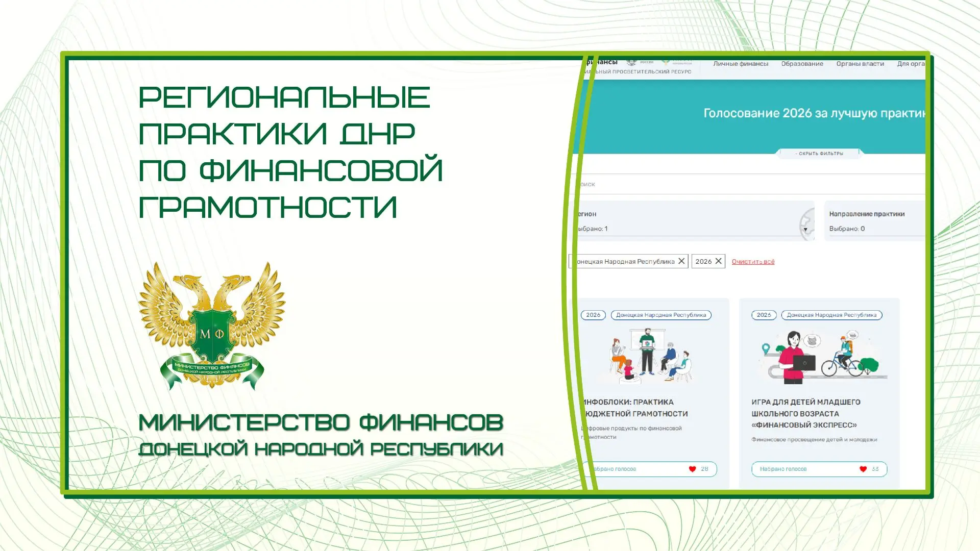Click the heart icon on the Финансовый экспресс card

click(x=863, y=469)
